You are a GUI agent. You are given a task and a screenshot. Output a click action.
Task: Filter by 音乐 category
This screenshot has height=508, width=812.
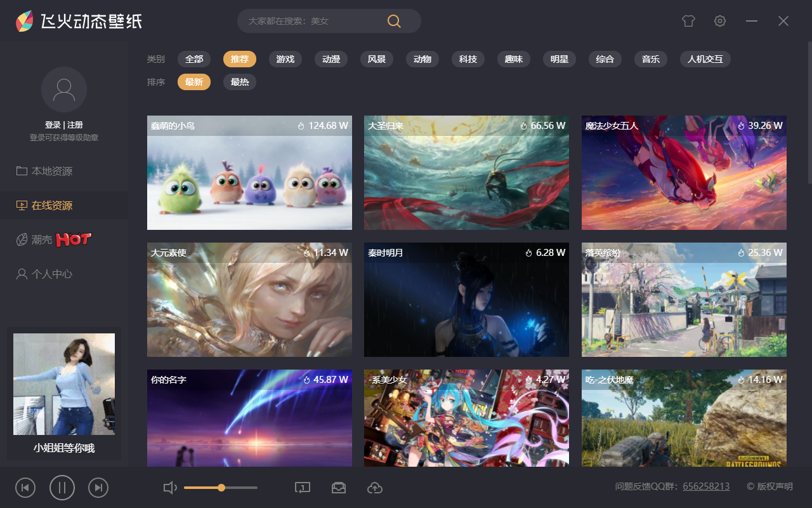651,59
